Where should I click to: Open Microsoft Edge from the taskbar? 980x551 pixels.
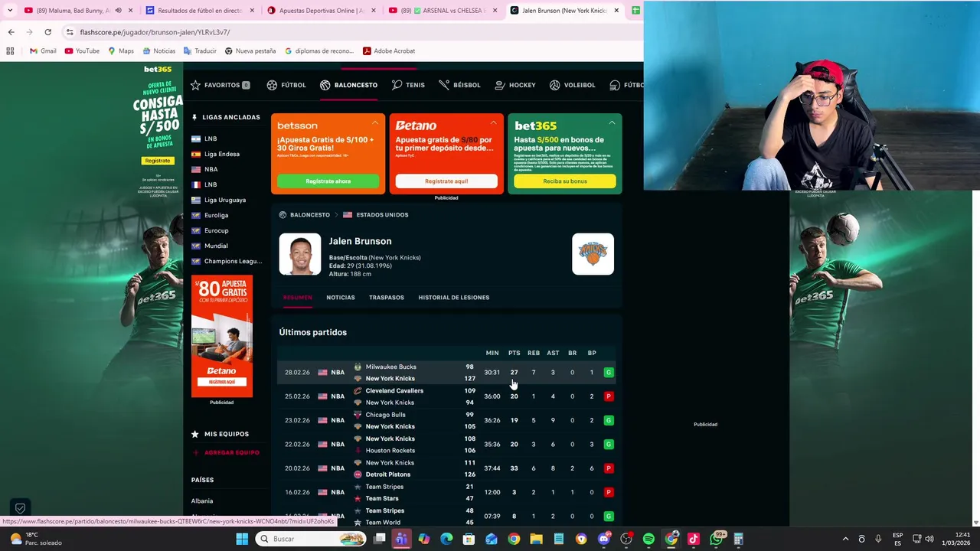446,539
